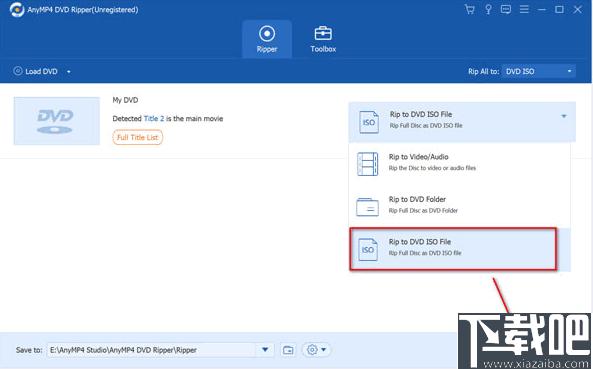Click the DVD Folder icon in list

367,207
